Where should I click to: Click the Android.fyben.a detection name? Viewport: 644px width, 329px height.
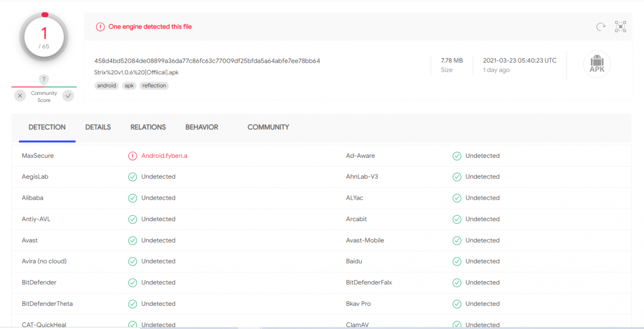[164, 156]
